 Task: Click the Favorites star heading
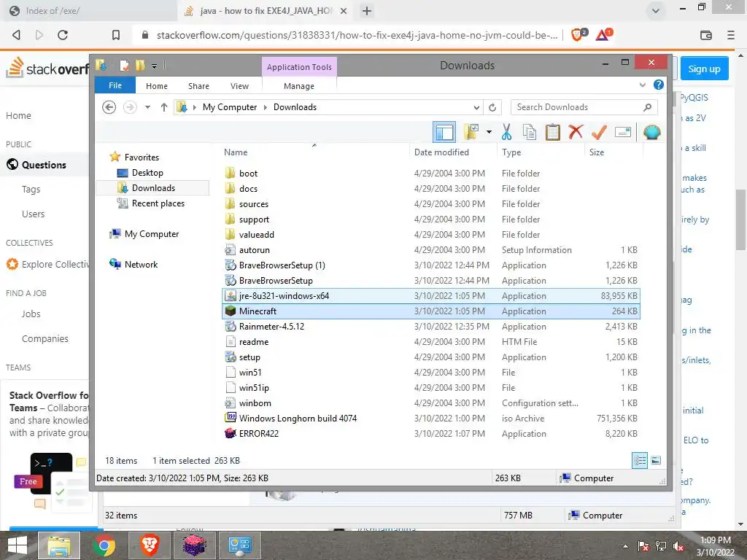[x=142, y=157]
